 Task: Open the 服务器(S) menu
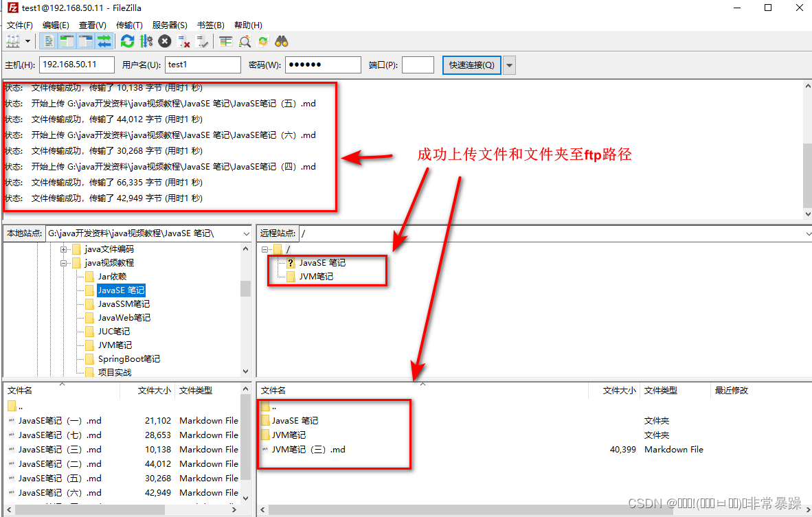169,25
